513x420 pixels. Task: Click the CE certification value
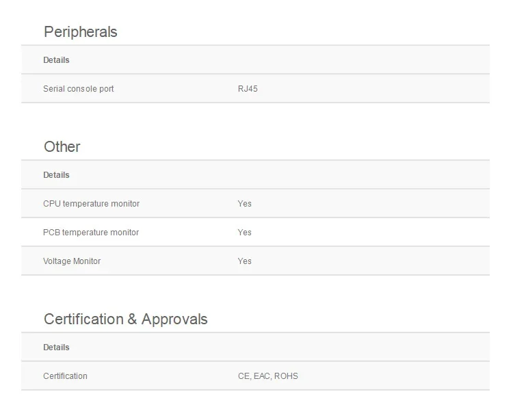pyautogui.click(x=243, y=376)
